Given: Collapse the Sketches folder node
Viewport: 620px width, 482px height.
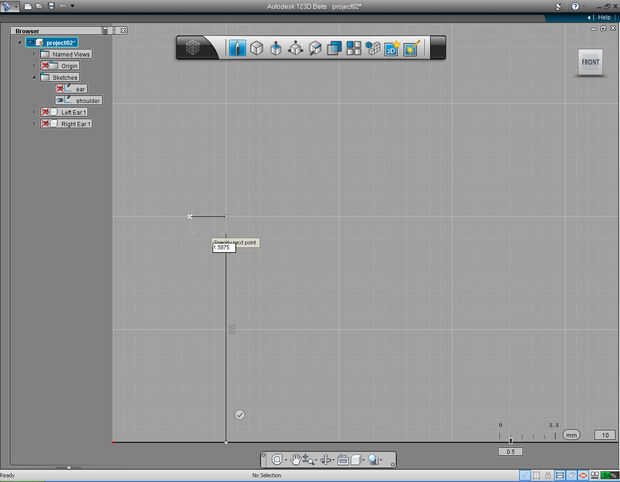Looking at the screenshot, I should [x=34, y=77].
